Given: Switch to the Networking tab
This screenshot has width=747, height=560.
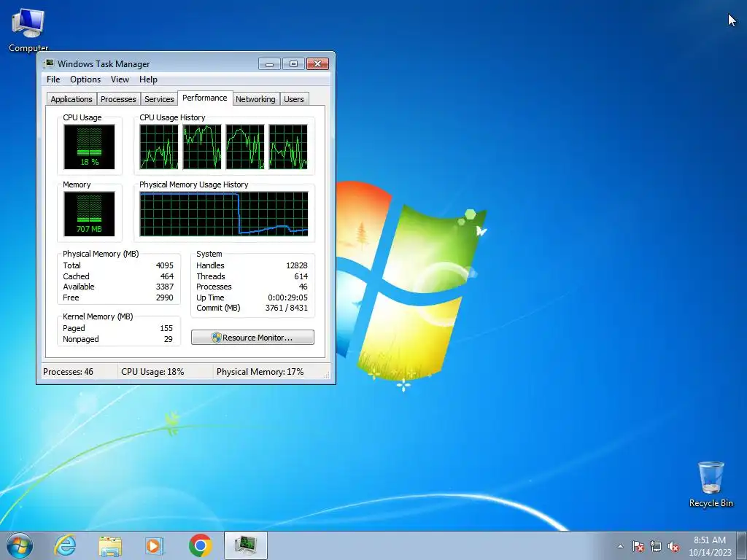Looking at the screenshot, I should click(x=255, y=99).
